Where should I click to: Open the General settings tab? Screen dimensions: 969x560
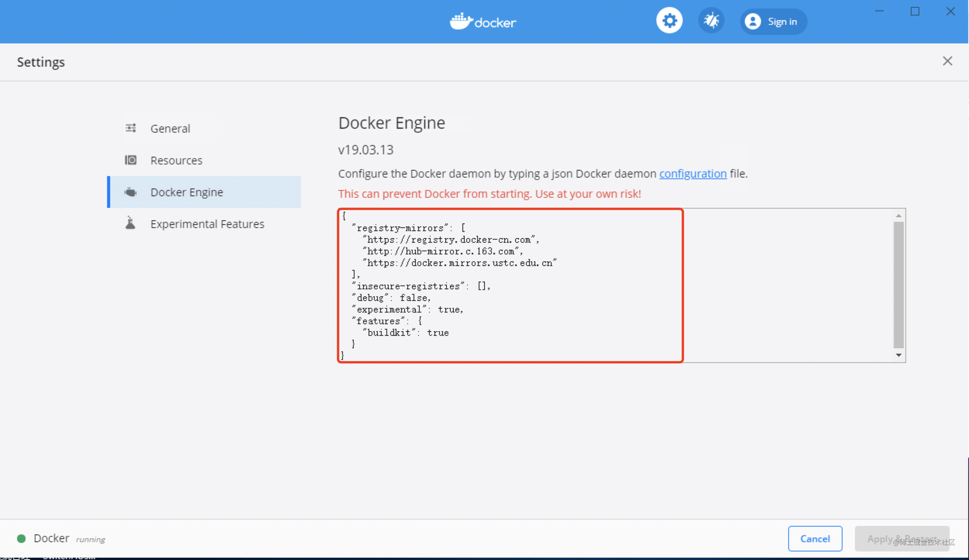click(170, 128)
